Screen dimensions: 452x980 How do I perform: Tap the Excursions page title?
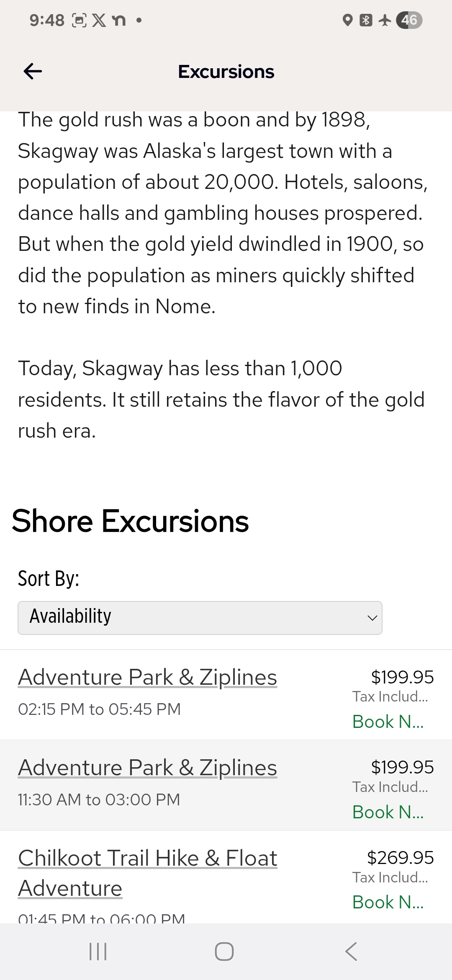tap(226, 72)
